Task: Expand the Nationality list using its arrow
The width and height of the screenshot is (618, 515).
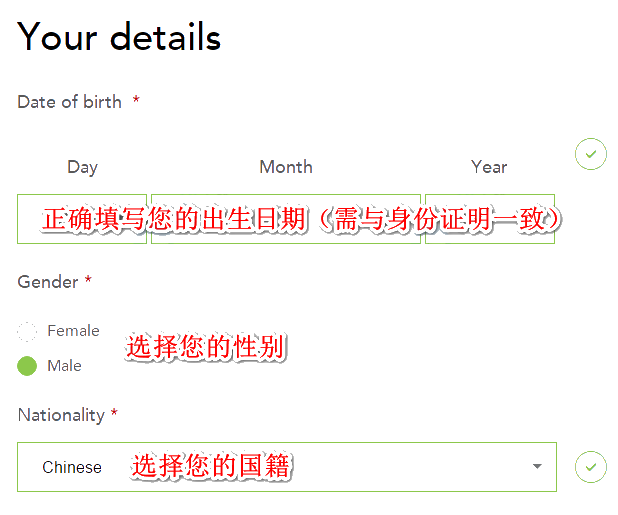Action: (537, 467)
